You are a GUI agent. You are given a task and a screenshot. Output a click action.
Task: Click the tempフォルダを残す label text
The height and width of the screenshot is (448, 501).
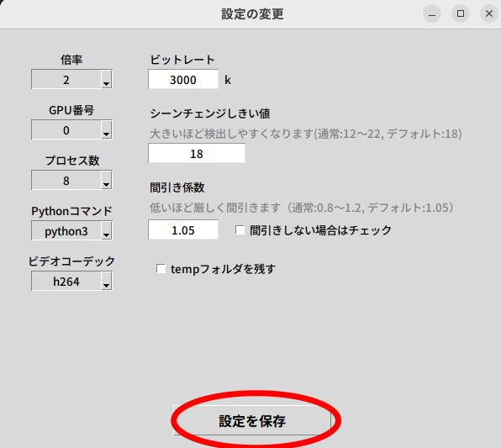[223, 269]
